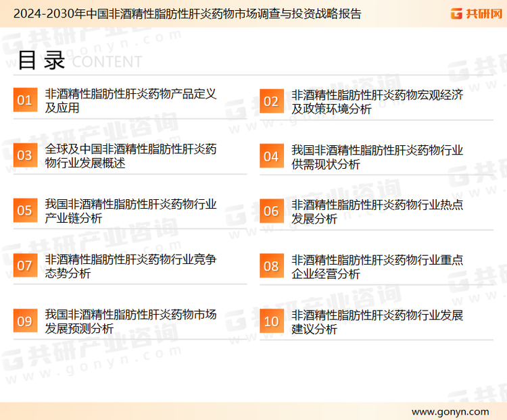
Task: Select chapter title 供需现状分析
Action: 377,157
